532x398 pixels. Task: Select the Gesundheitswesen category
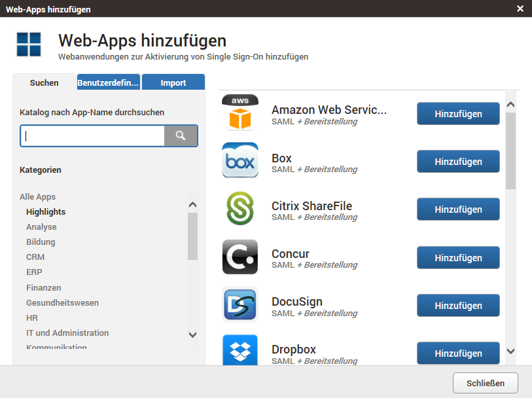(62, 302)
